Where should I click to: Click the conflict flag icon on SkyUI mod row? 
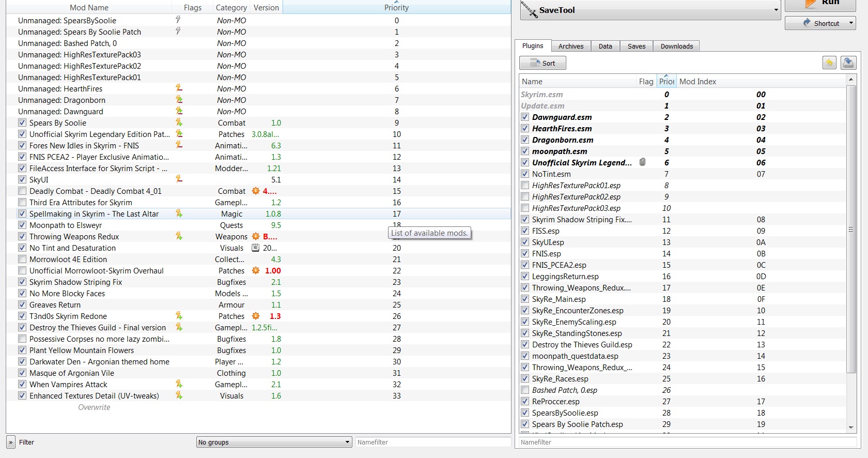[x=179, y=179]
